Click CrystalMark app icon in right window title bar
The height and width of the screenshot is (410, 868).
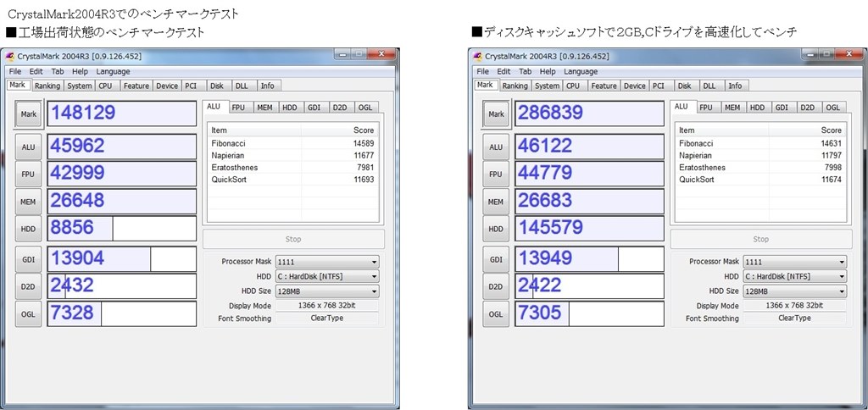(x=478, y=56)
